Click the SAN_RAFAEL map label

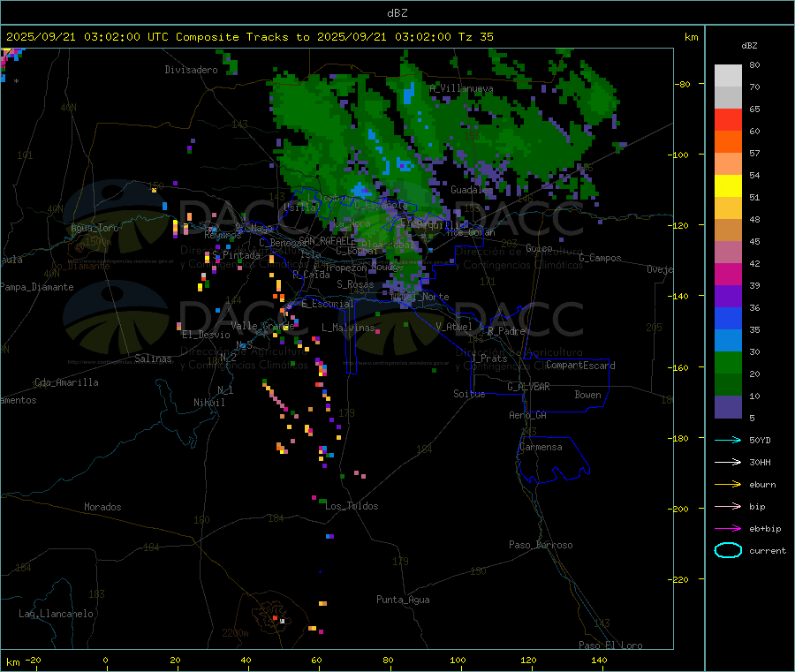tap(327, 241)
